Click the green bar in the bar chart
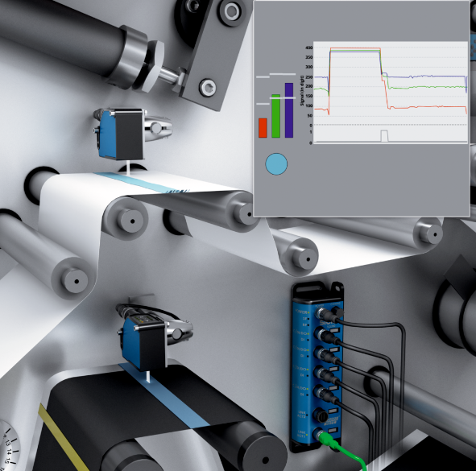This screenshot has height=471, width=476. pos(275,116)
